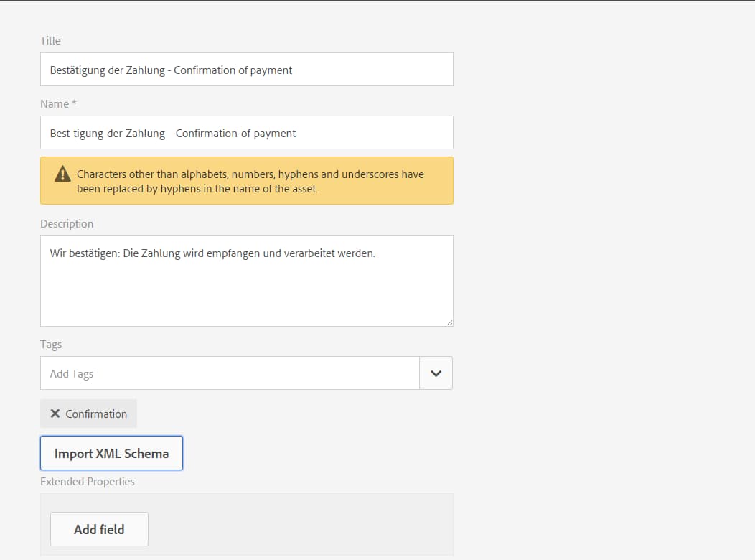Click the Name field label with asterisk
The image size is (755, 560).
click(57, 103)
